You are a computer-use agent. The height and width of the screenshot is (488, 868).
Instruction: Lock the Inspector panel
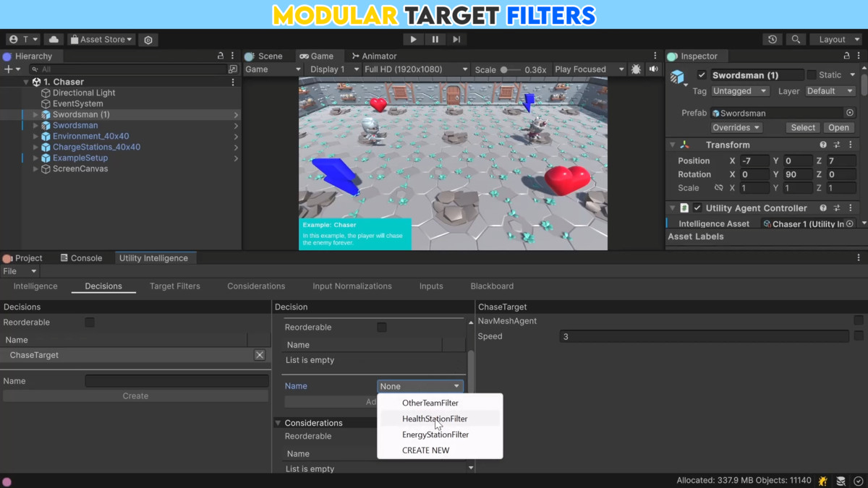847,56
